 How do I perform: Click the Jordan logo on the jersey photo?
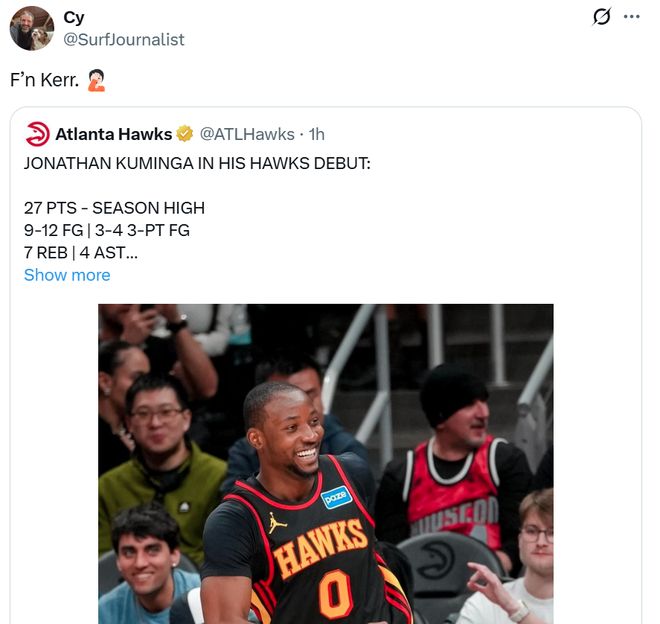[x=276, y=523]
